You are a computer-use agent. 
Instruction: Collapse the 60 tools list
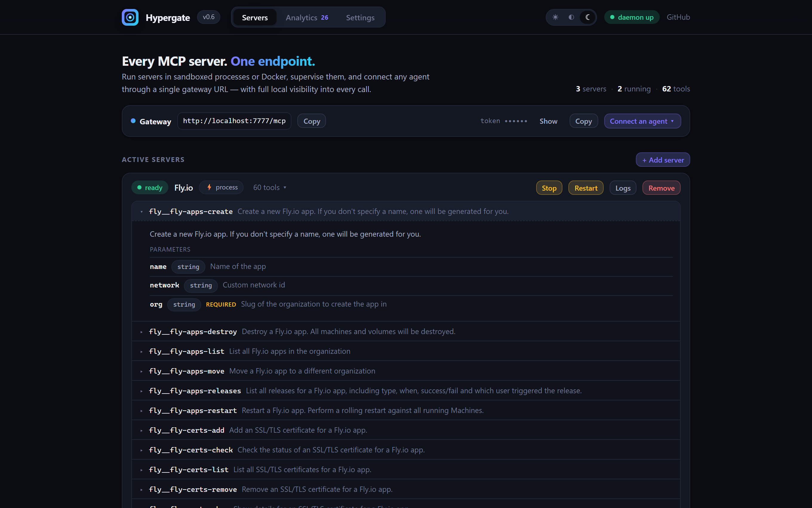tap(270, 187)
